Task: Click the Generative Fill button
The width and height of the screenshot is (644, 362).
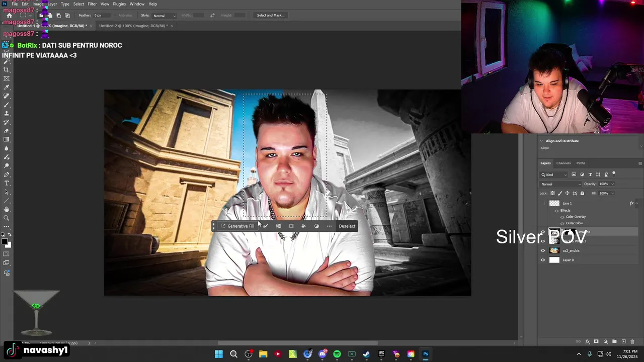Action: [237, 226]
